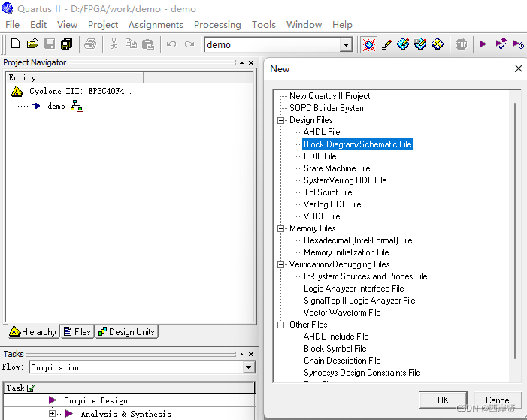Open the Edit menu
This screenshot has height=420, width=527.
coord(38,25)
